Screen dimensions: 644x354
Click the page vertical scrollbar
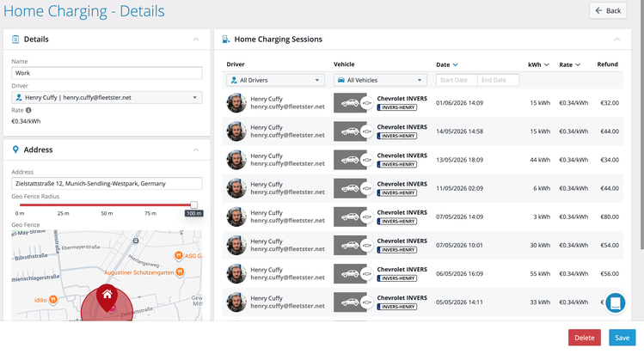pos(642,123)
